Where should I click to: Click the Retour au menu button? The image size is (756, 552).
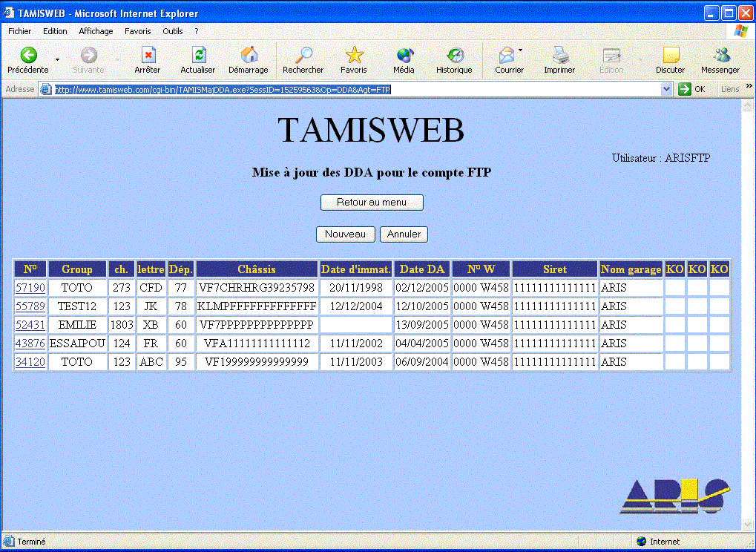tap(372, 203)
